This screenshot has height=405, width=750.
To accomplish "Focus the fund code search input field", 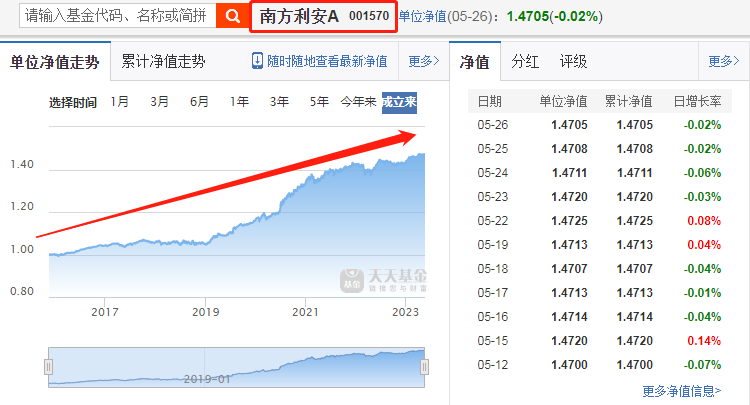I will tap(118, 16).
